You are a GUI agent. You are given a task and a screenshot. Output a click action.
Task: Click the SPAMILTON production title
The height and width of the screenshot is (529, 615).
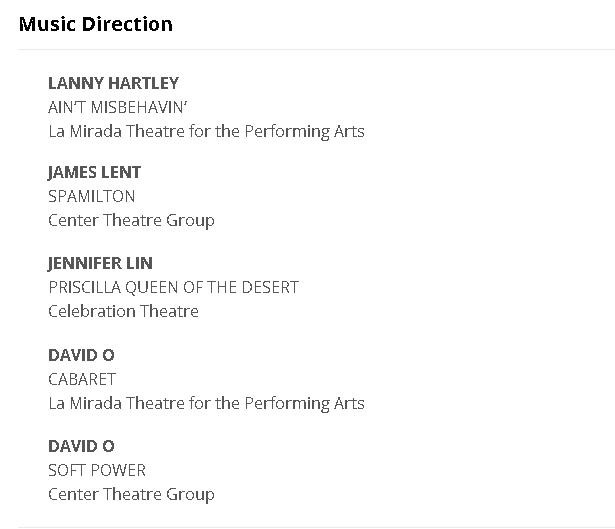(x=91, y=196)
